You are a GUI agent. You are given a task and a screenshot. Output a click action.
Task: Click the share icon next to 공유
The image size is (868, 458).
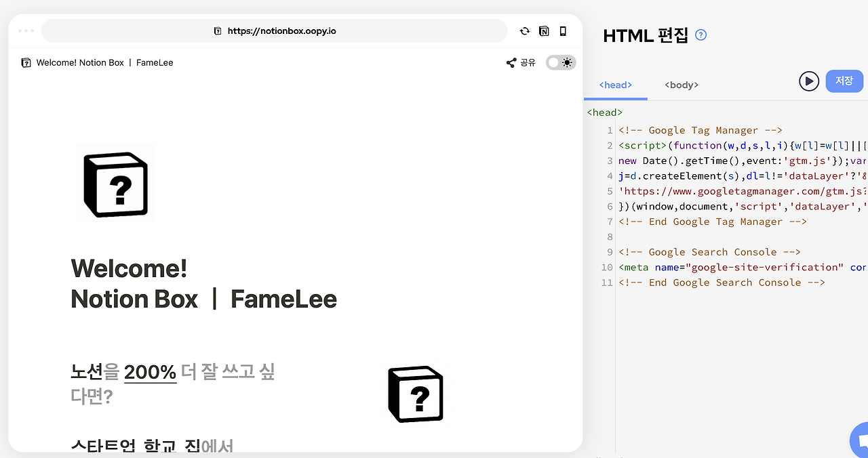511,62
